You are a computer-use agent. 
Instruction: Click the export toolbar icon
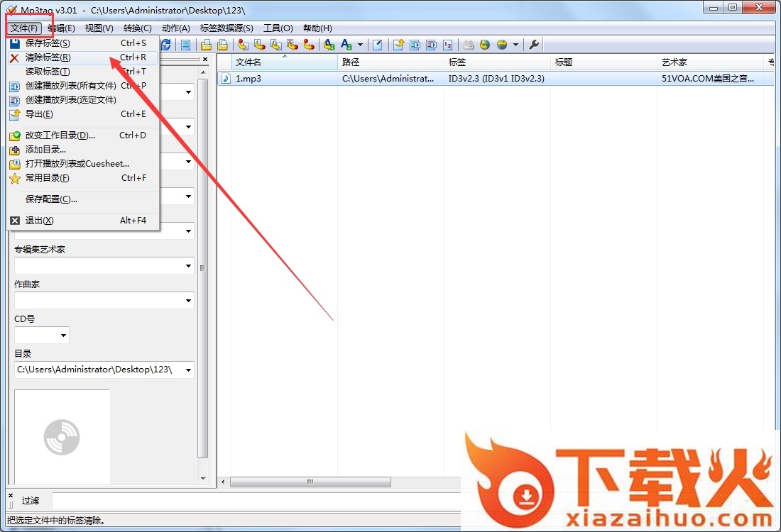click(x=398, y=45)
